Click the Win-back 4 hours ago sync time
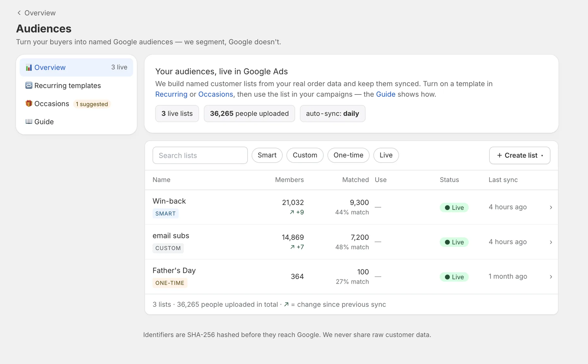 point(508,207)
